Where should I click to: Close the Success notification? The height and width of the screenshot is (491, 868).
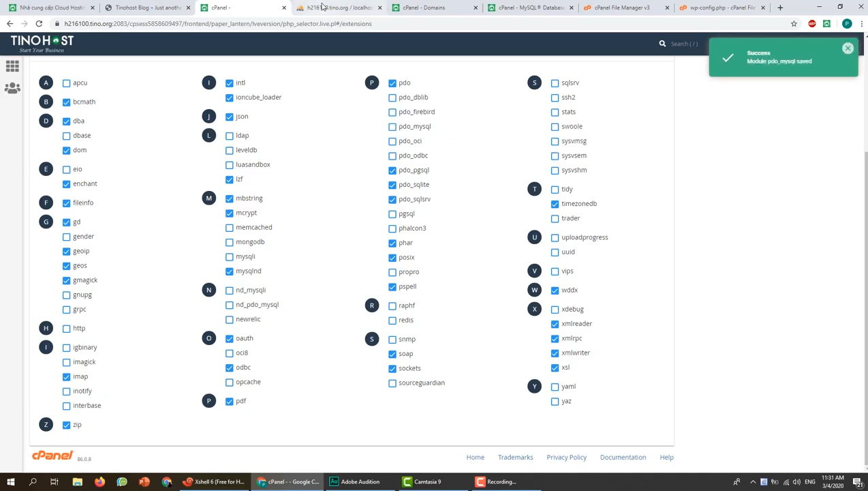tap(848, 48)
